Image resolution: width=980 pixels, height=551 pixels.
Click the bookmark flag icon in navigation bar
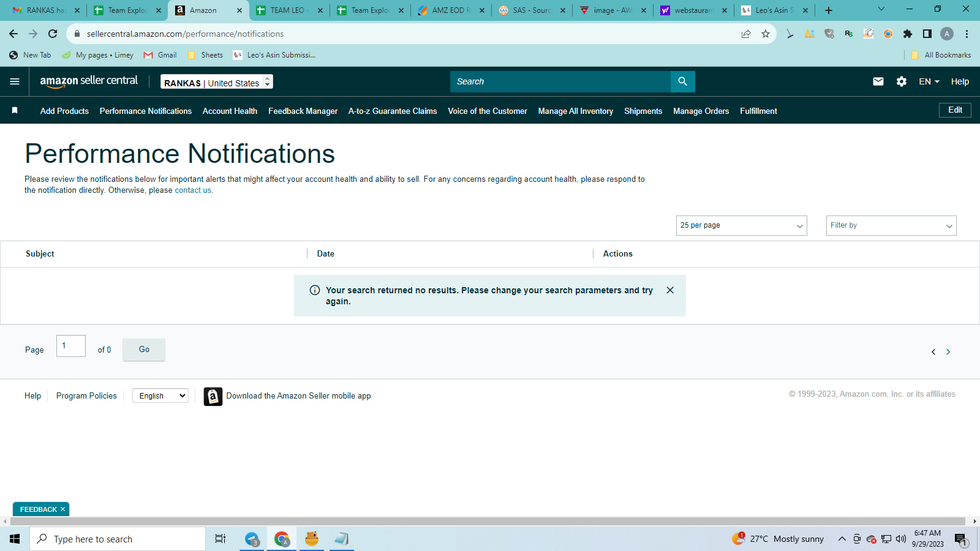(15, 110)
